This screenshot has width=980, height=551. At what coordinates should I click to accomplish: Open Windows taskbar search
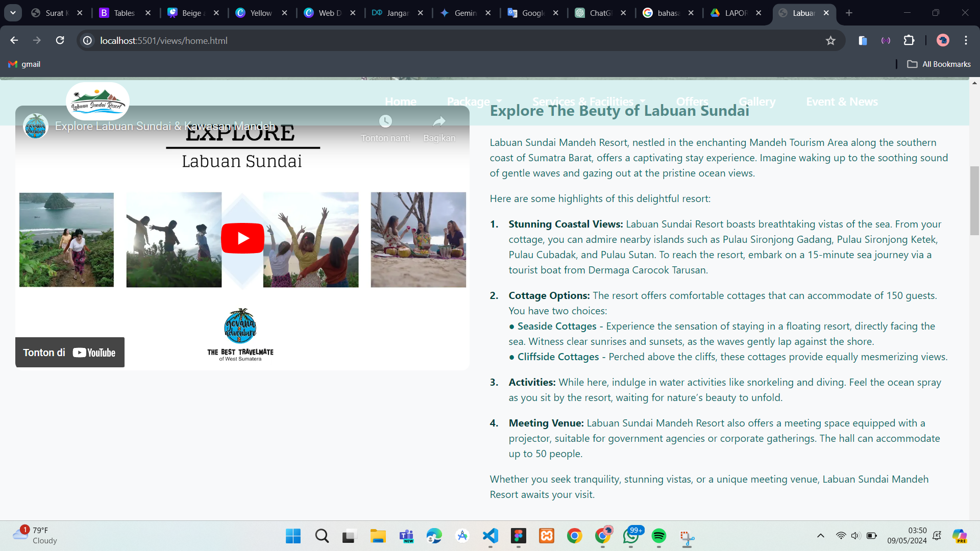(x=322, y=536)
